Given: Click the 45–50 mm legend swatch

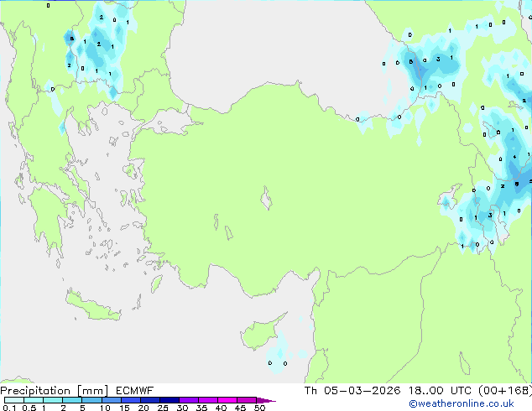Looking at the screenshot, I should 247,400.
